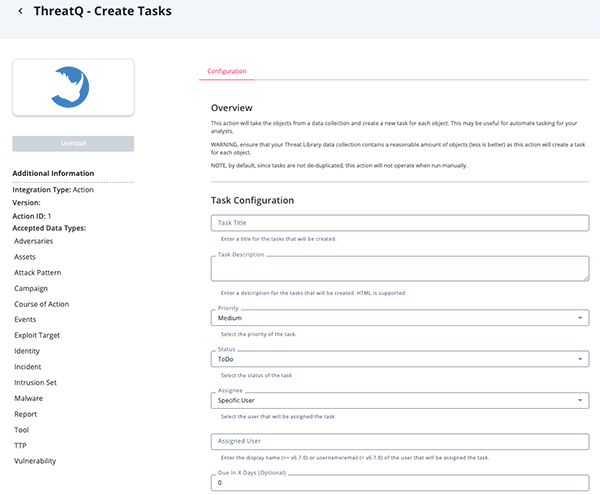Click the ThreatQ rhino logo thumbnail

pos(73,87)
